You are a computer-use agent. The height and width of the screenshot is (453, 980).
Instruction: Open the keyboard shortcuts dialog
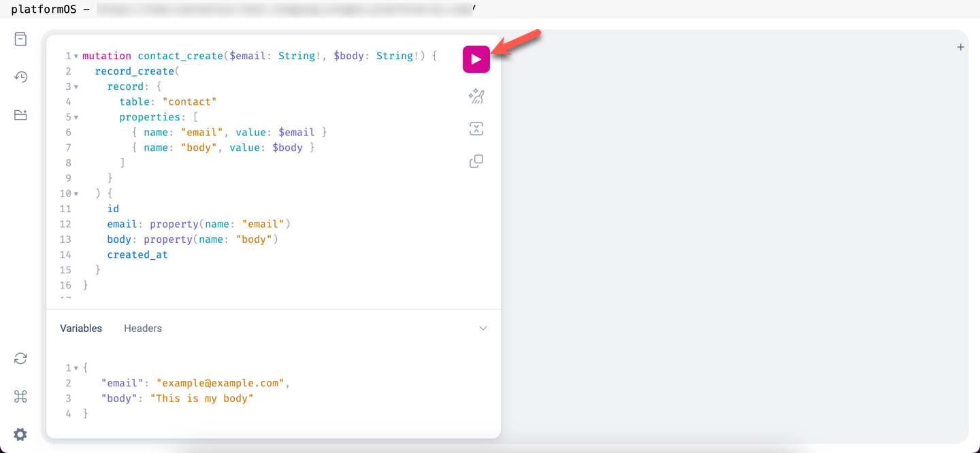[20, 396]
